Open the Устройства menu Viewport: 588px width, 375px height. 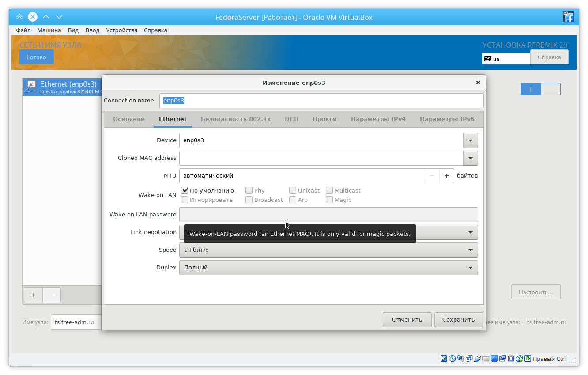click(121, 30)
